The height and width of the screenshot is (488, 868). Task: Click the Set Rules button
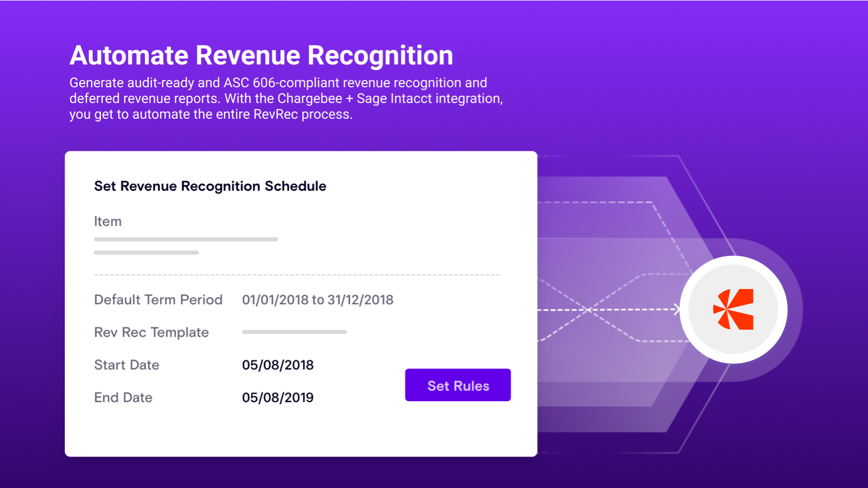[x=458, y=385]
